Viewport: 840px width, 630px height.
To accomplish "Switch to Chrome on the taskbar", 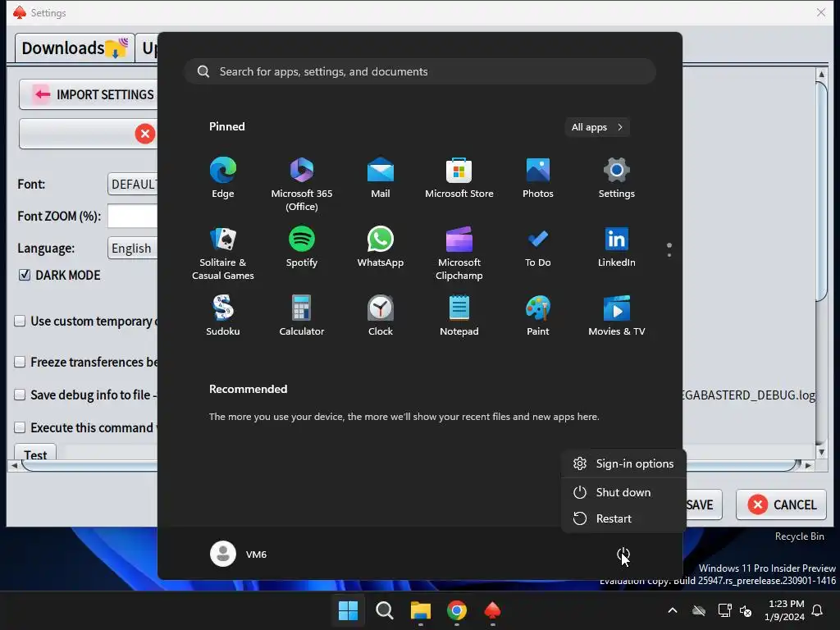I will click(456, 610).
